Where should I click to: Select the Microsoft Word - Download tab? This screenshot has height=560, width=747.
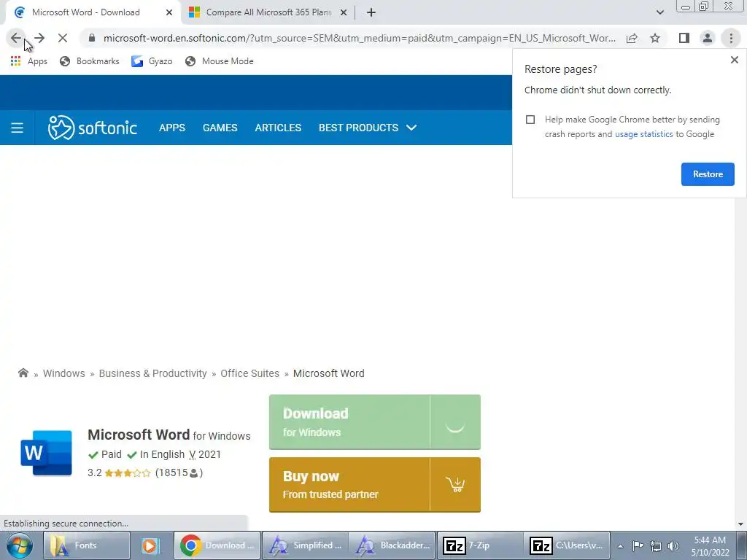(x=86, y=12)
